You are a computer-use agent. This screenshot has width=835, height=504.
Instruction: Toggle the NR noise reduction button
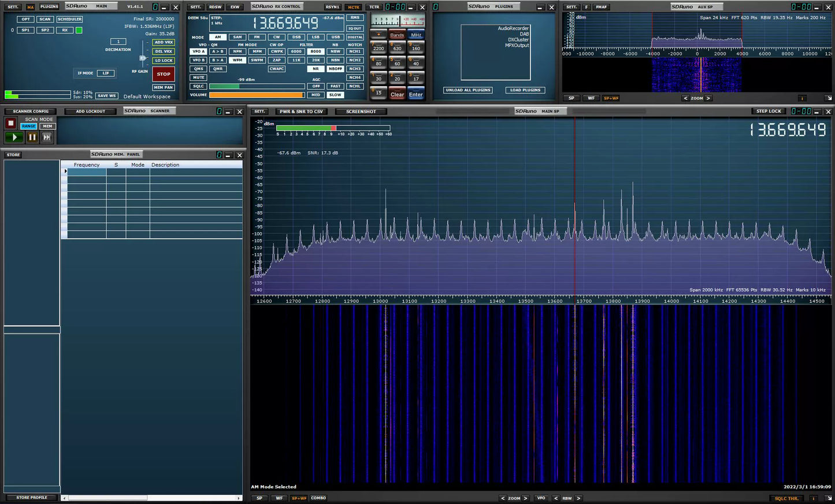(x=316, y=69)
